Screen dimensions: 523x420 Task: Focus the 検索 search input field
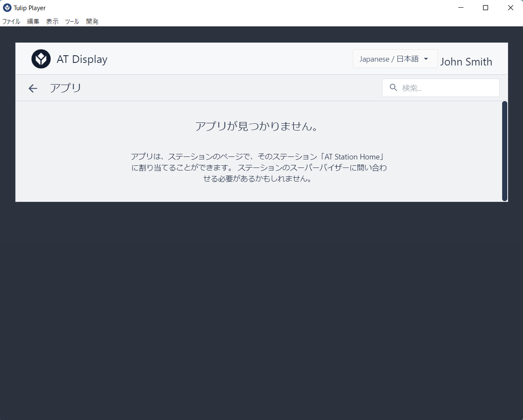point(440,88)
